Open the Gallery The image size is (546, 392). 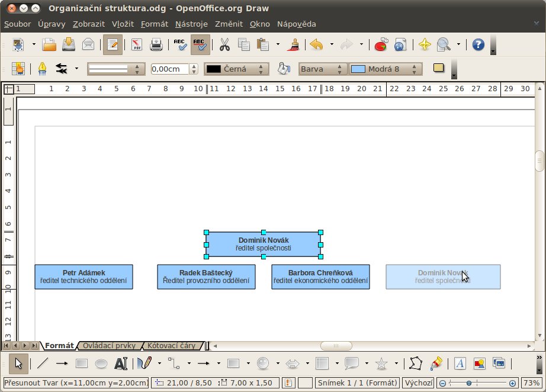499,364
